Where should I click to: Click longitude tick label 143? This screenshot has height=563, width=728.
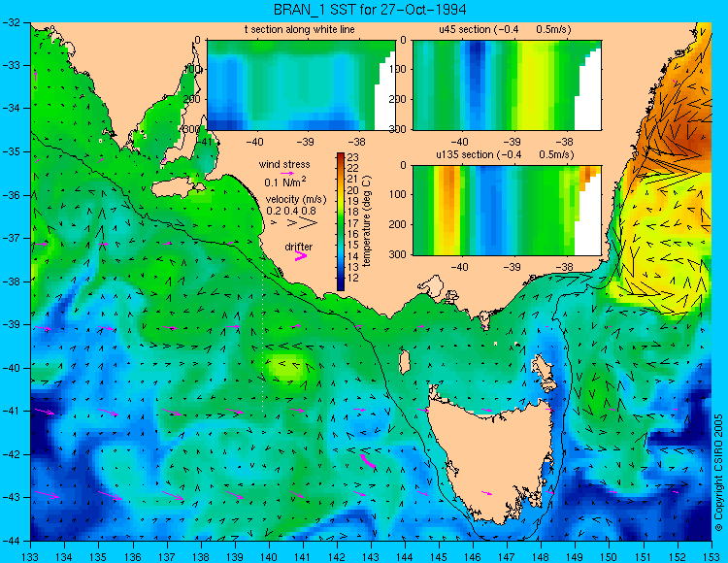[x=371, y=555]
